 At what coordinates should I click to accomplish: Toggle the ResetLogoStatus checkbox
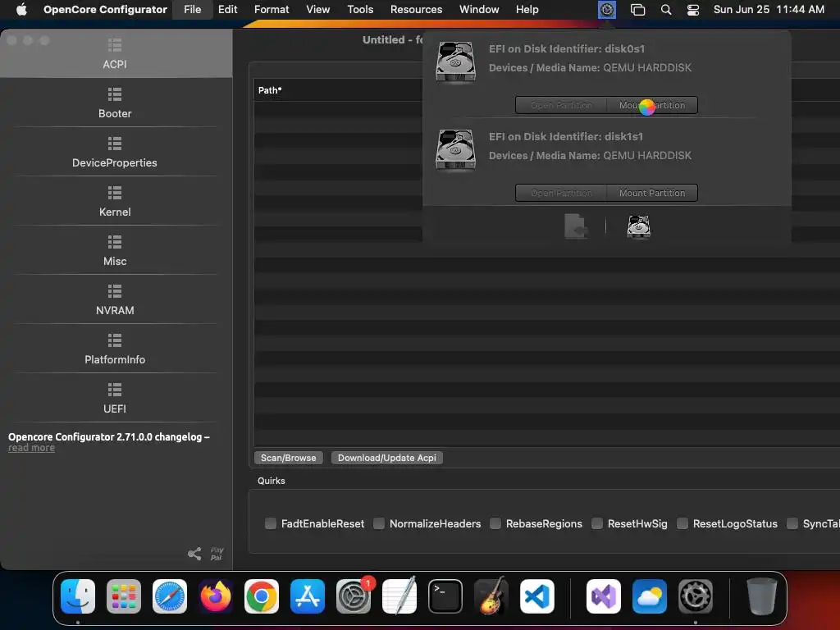pos(682,523)
